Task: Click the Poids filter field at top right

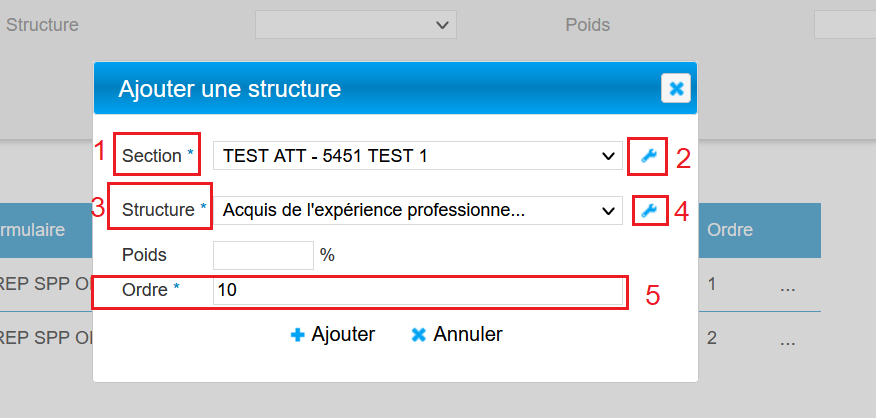Action: [845, 24]
